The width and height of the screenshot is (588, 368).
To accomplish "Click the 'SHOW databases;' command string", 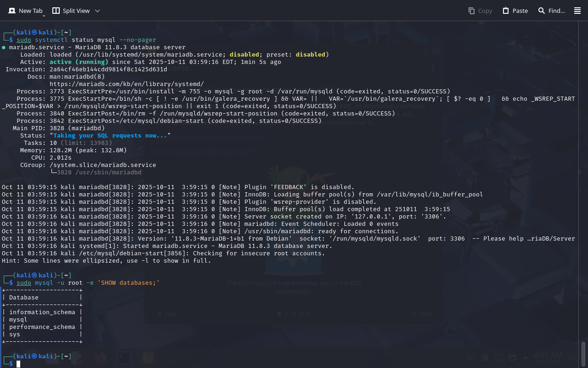I will [128, 282].
